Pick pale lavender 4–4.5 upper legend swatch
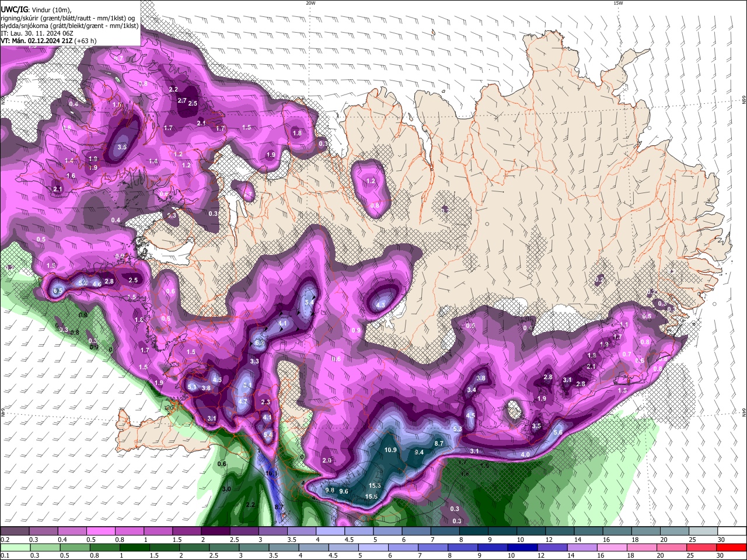This screenshot has height=560, width=747. click(330, 531)
